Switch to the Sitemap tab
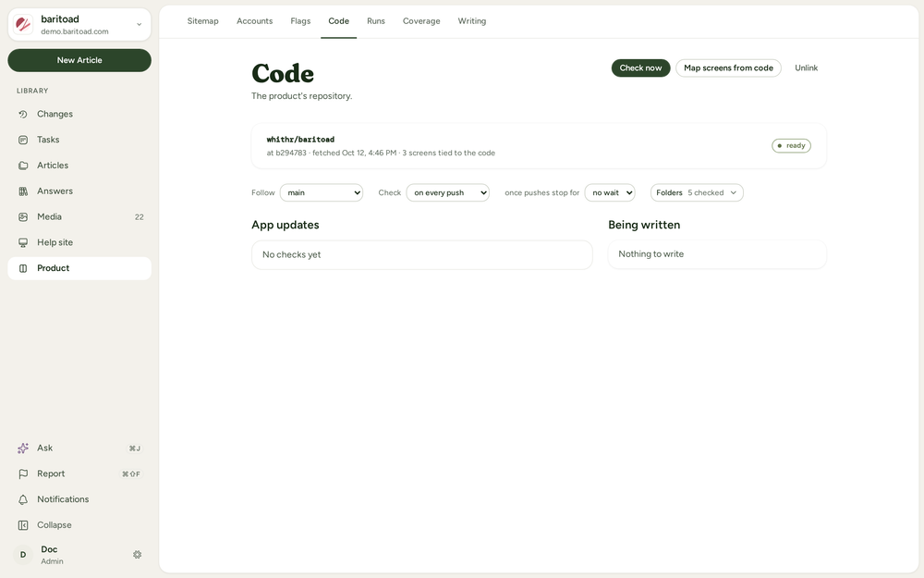 pyautogui.click(x=202, y=21)
